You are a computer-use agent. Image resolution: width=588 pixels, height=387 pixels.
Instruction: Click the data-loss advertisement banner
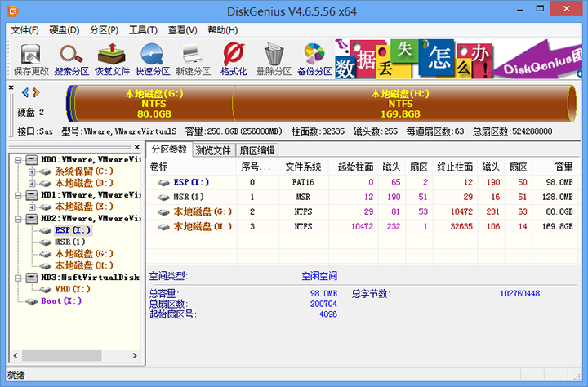click(458, 59)
